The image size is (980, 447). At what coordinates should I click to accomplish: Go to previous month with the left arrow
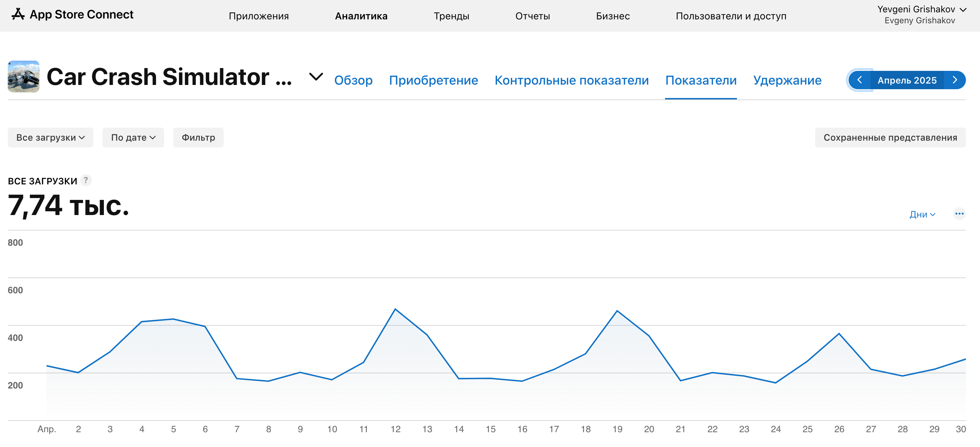coord(860,80)
